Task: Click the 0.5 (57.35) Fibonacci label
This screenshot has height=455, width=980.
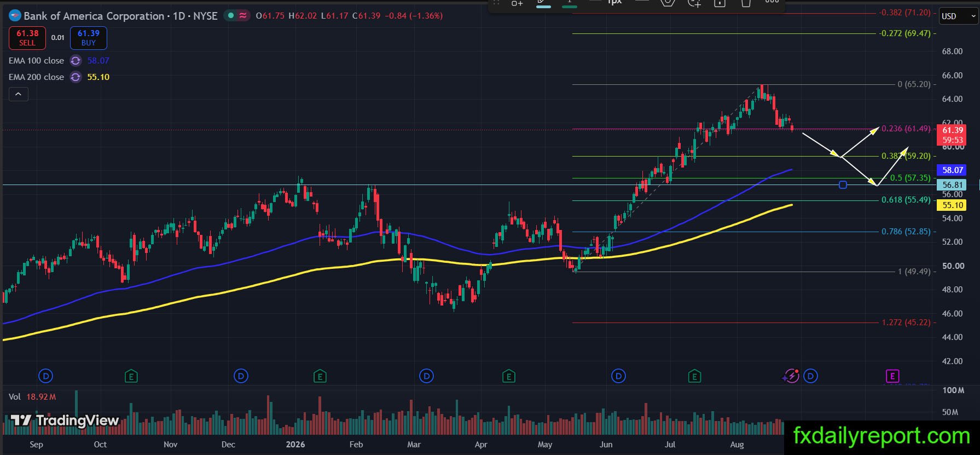Action: pos(910,178)
